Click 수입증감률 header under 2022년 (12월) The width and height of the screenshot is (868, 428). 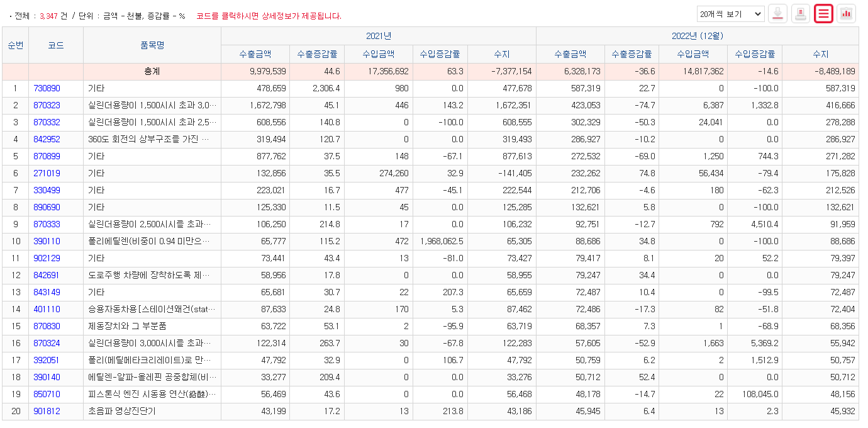(x=755, y=55)
